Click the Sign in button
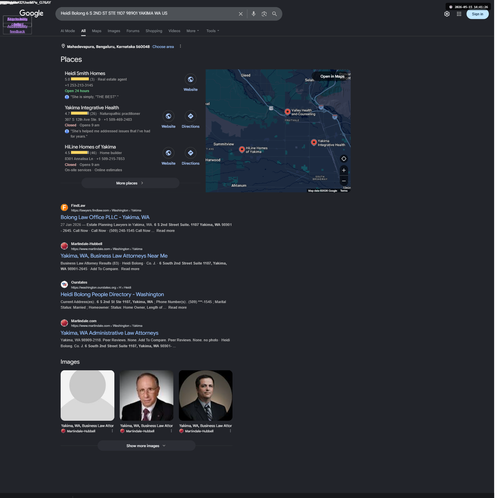Image resolution: width=500 pixels, height=498 pixels. click(x=477, y=14)
